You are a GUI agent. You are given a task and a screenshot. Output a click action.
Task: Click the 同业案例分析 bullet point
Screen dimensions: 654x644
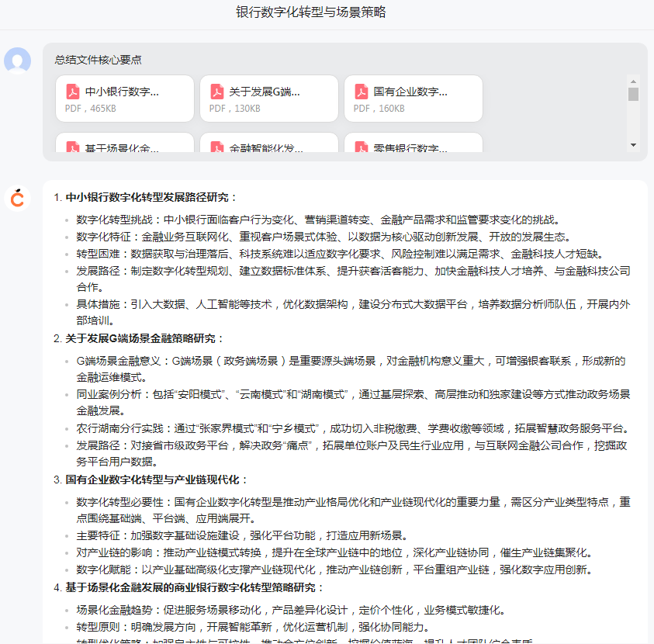[x=353, y=394]
